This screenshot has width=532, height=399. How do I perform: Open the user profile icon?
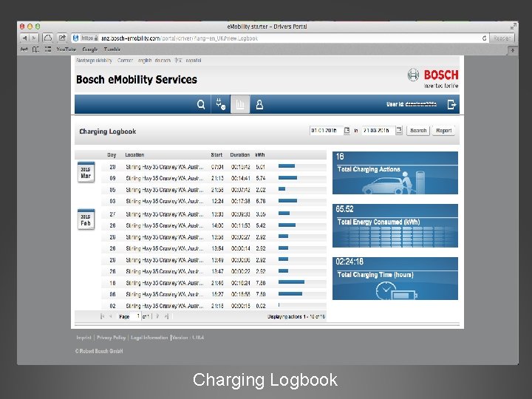pyautogui.click(x=259, y=104)
